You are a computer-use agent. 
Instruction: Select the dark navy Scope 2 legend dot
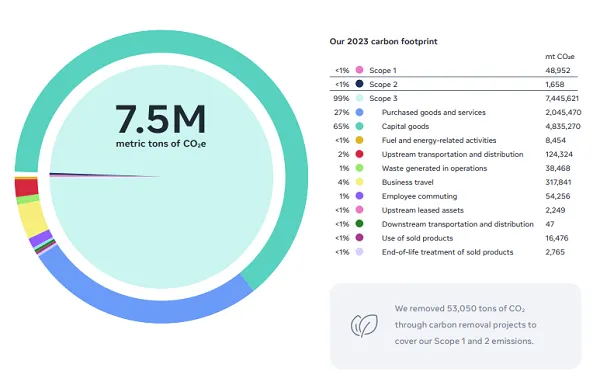click(x=359, y=84)
